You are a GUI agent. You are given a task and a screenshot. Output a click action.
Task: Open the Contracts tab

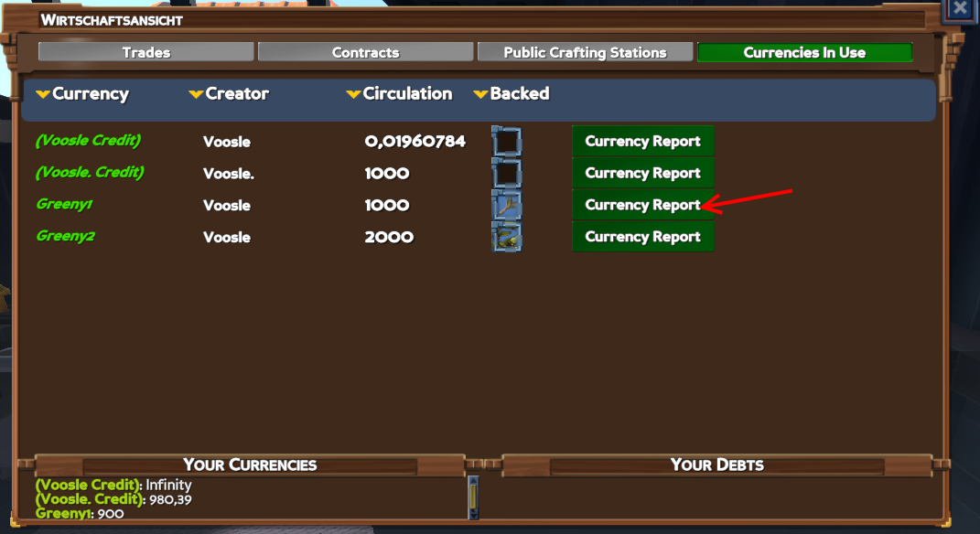tap(366, 52)
